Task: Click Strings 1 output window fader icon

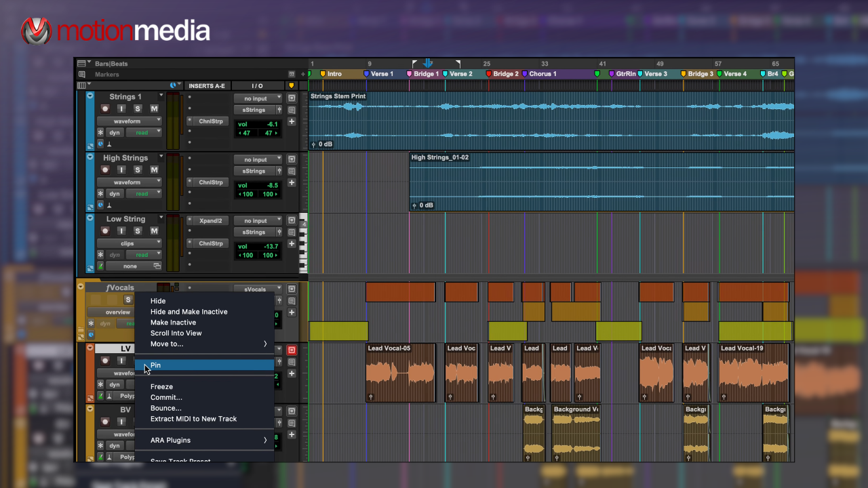Action: coord(279,110)
